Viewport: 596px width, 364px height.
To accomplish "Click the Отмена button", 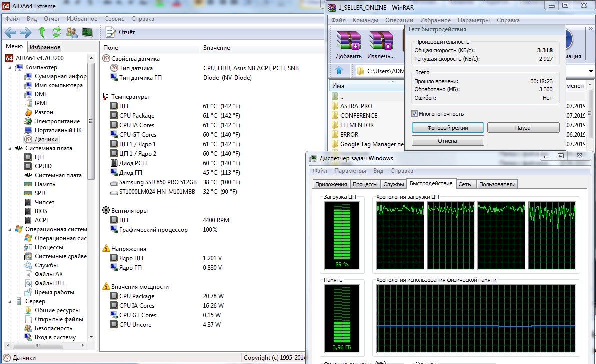I will pyautogui.click(x=448, y=141).
